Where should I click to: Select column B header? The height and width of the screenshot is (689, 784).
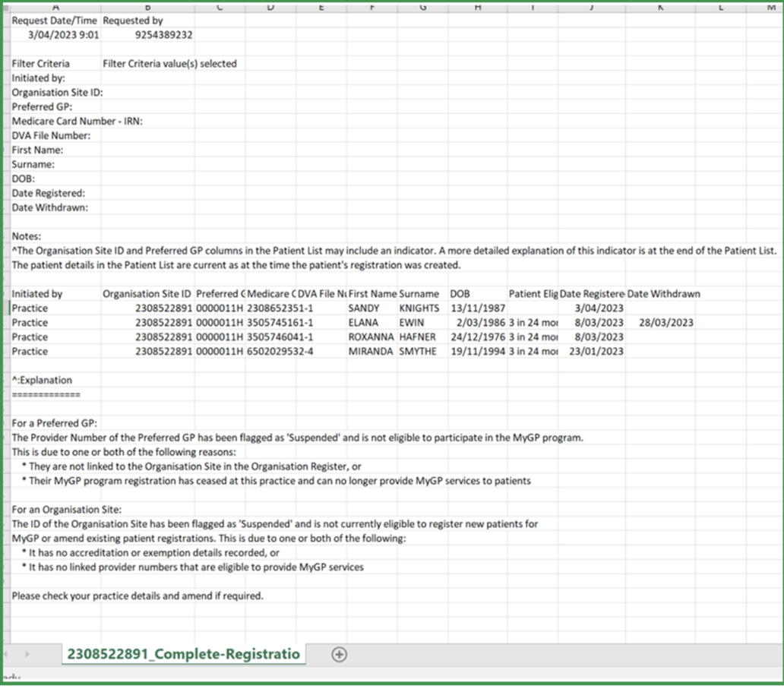tap(147, 7)
